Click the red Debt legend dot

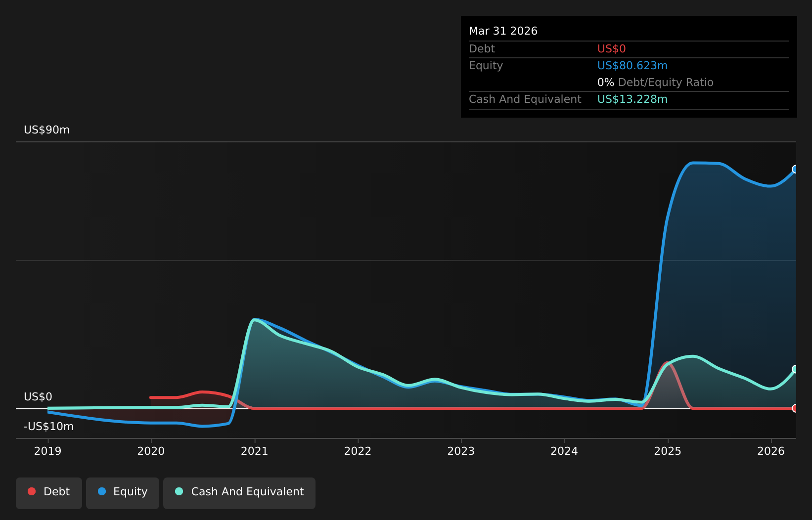tap(32, 491)
